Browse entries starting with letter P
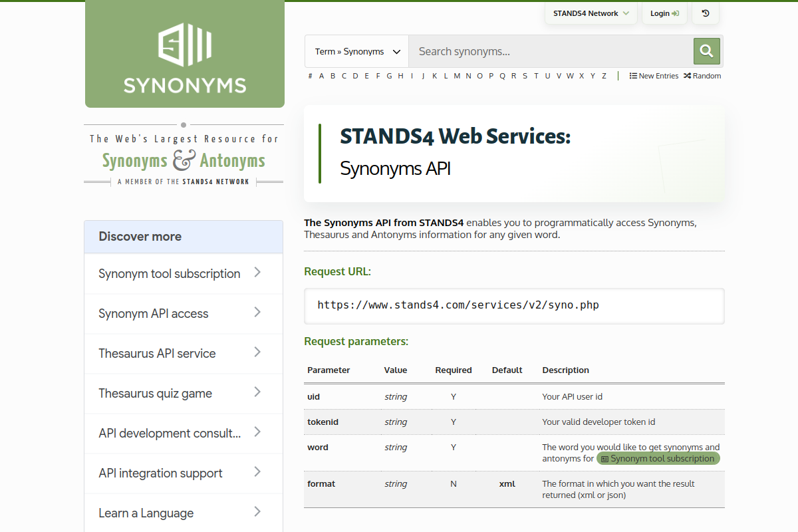 coord(491,76)
